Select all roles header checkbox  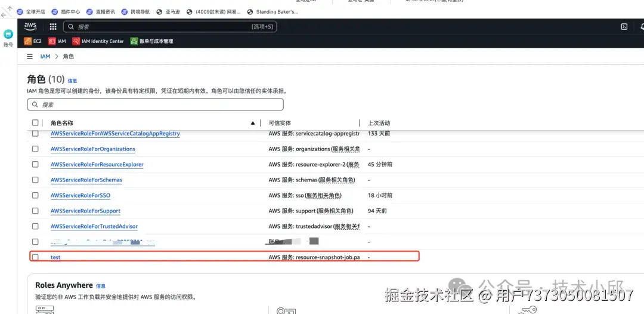(x=35, y=122)
